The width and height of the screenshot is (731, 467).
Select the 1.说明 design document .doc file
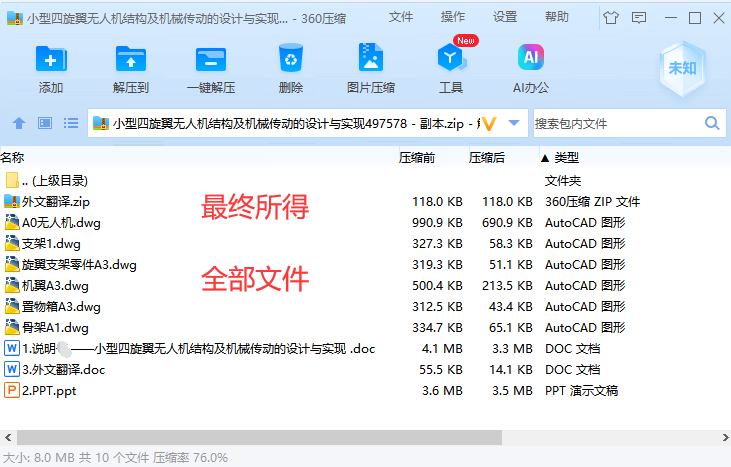198,348
